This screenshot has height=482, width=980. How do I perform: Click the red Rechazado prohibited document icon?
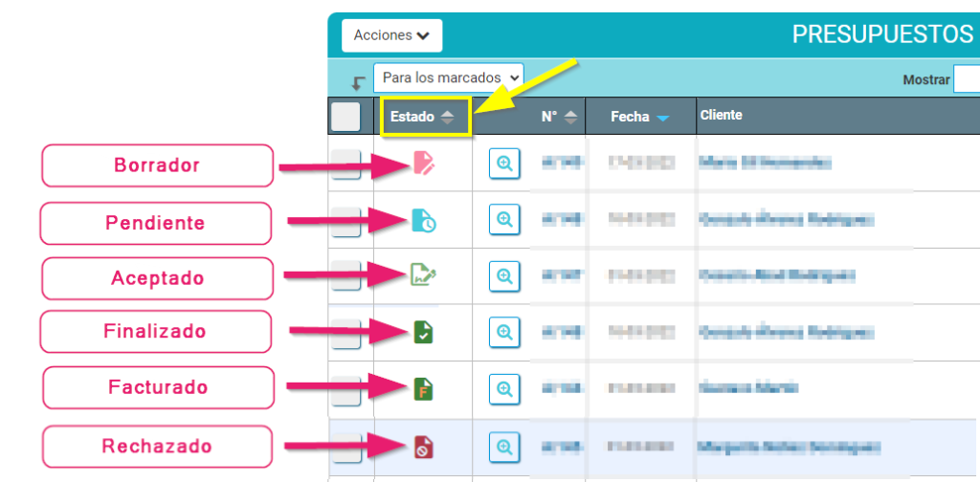[x=424, y=447]
